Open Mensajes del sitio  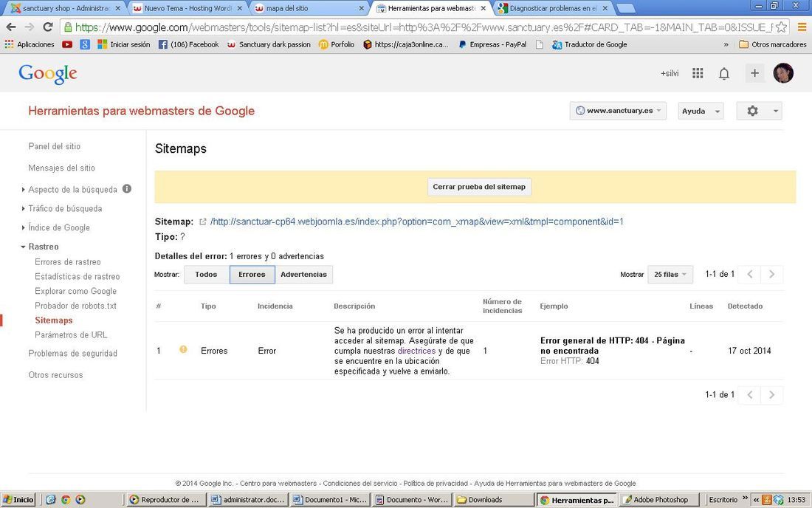click(61, 168)
